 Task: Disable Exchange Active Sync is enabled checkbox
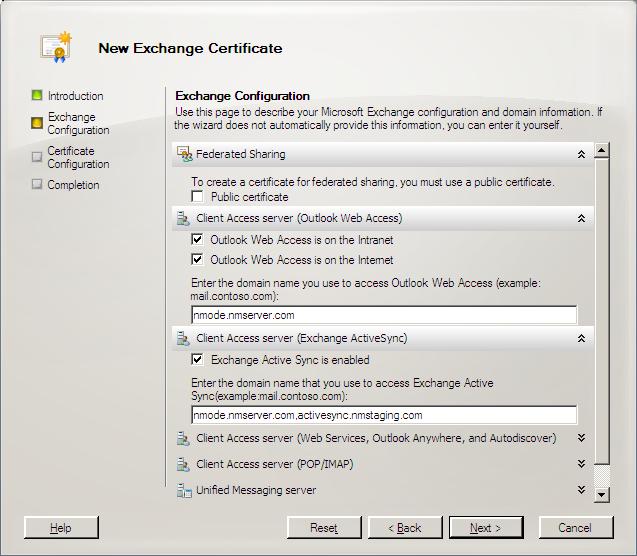pos(197,359)
